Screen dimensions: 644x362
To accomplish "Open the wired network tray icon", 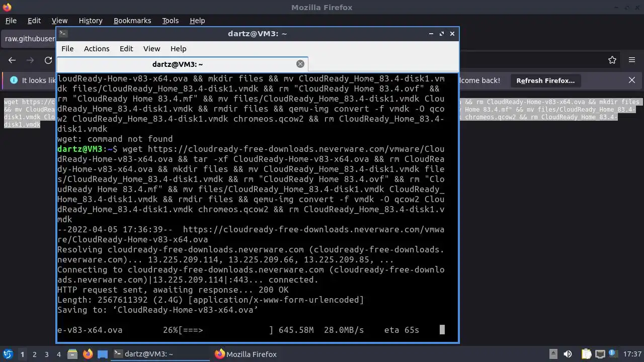I will click(x=600, y=354).
